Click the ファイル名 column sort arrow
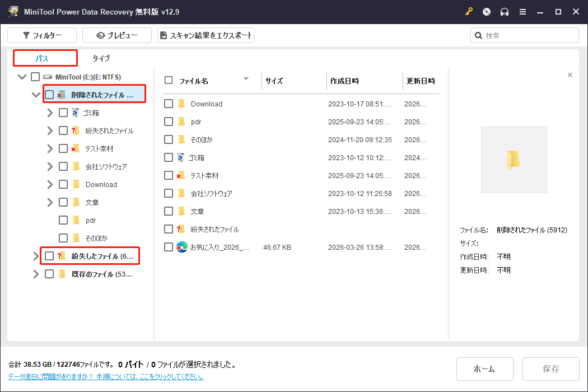 (x=246, y=79)
